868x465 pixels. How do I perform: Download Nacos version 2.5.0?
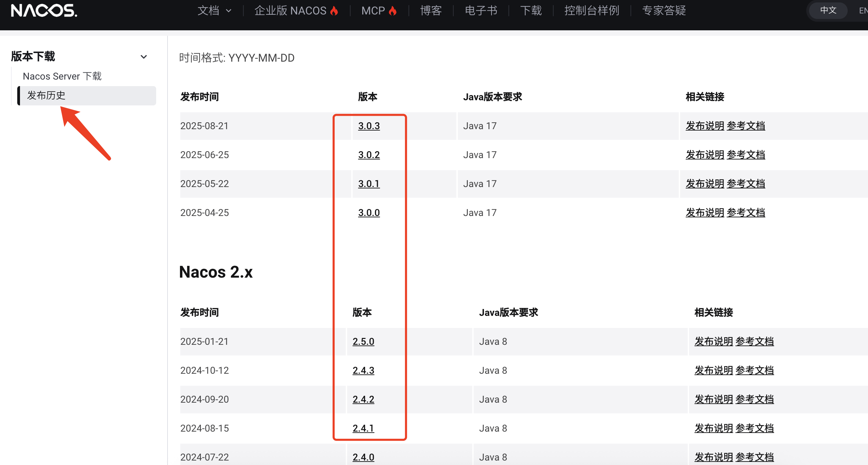(x=363, y=341)
